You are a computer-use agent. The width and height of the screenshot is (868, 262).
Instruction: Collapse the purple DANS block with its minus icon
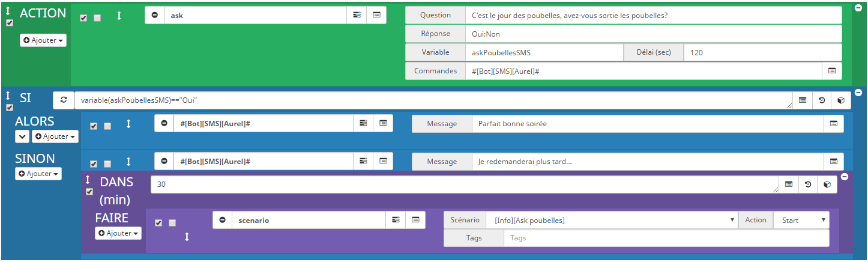pyautogui.click(x=845, y=177)
